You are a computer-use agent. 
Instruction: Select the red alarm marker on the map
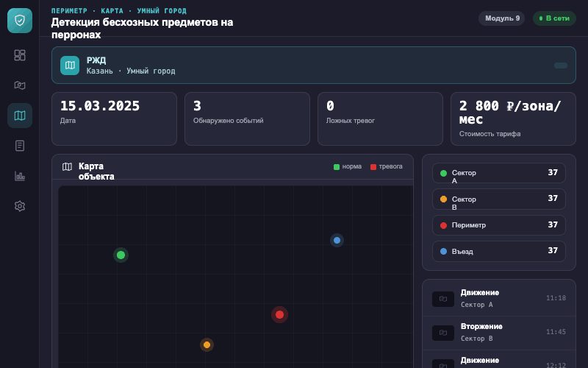[x=279, y=315]
